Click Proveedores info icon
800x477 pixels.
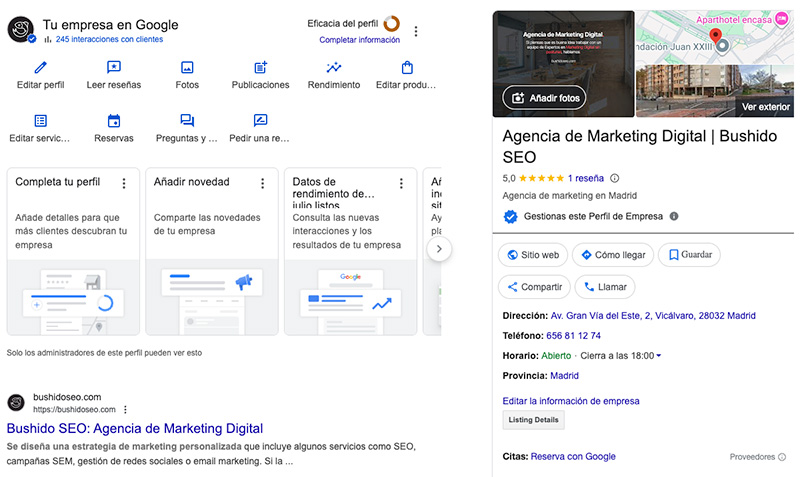tap(782, 457)
